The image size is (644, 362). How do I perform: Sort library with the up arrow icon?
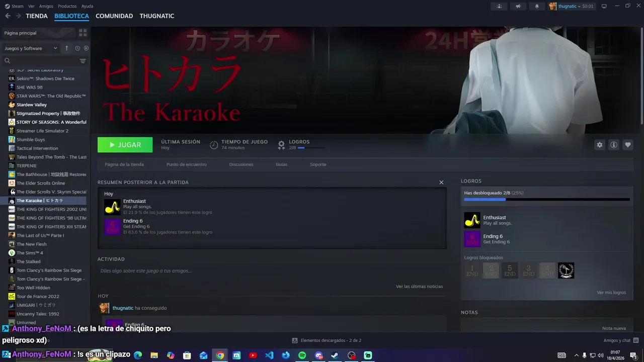66,48
